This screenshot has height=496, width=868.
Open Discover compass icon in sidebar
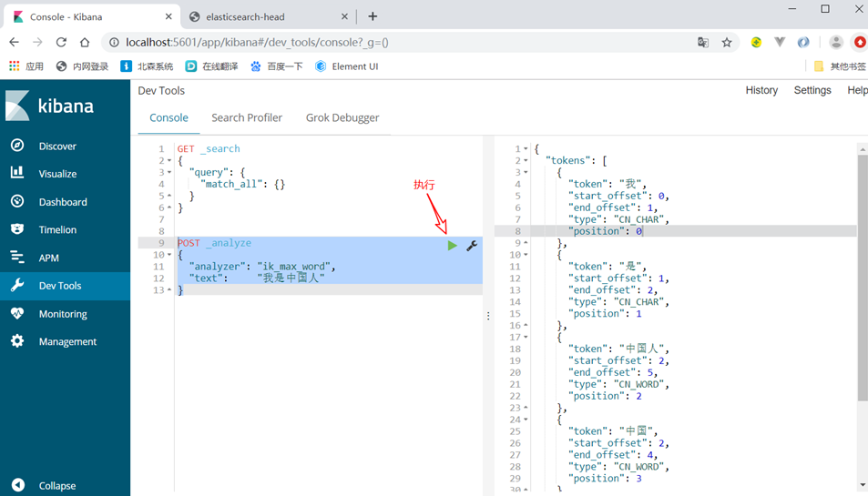[17, 146]
